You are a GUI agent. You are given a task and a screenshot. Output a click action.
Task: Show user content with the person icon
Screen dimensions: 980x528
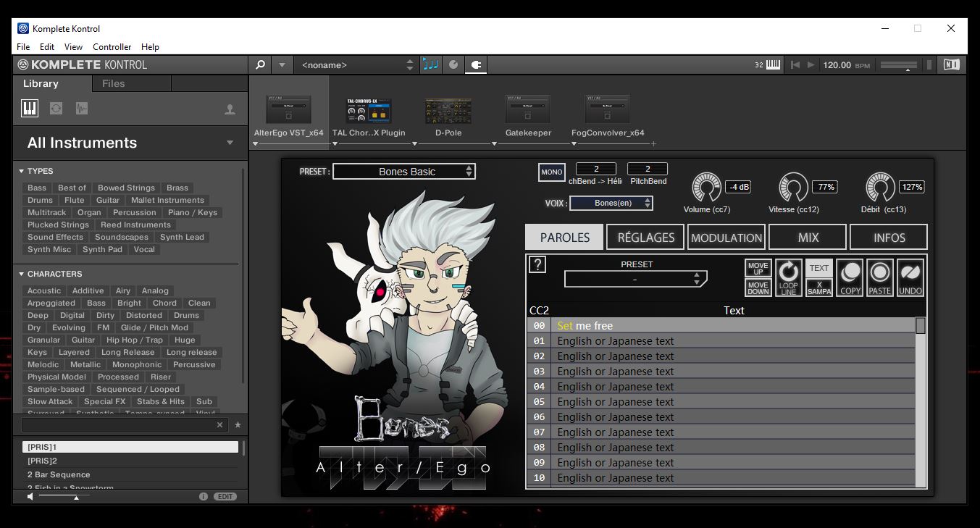click(x=230, y=109)
